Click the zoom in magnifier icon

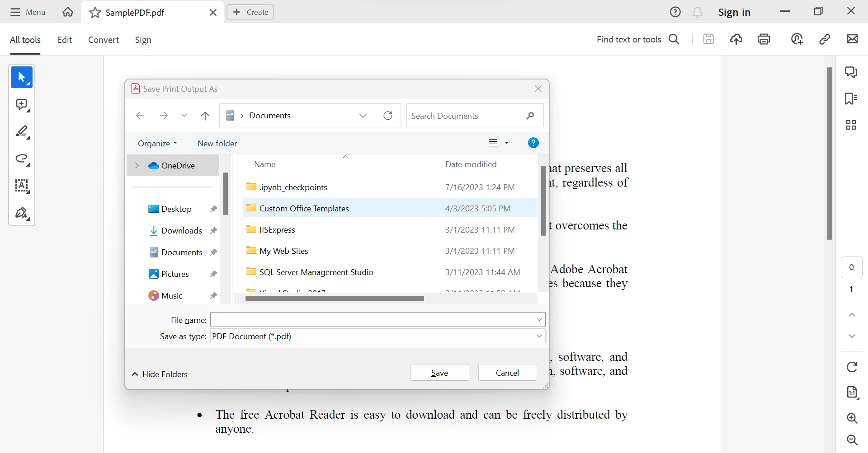[x=852, y=418]
